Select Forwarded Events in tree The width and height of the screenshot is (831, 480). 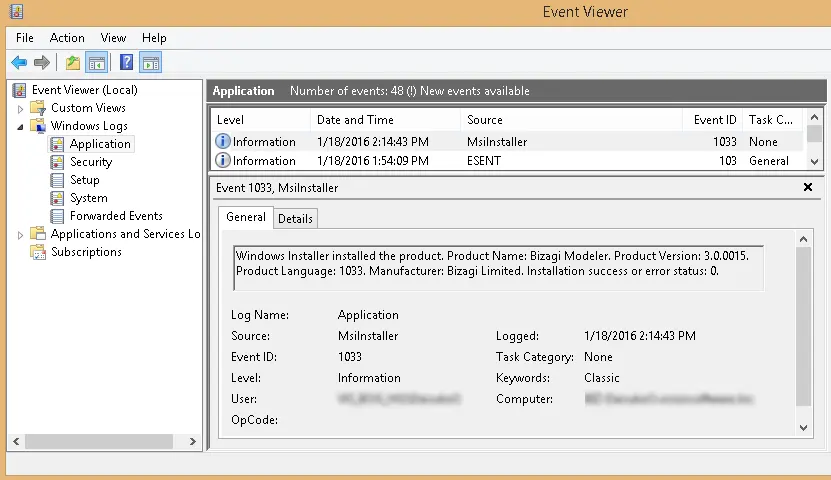click(116, 216)
